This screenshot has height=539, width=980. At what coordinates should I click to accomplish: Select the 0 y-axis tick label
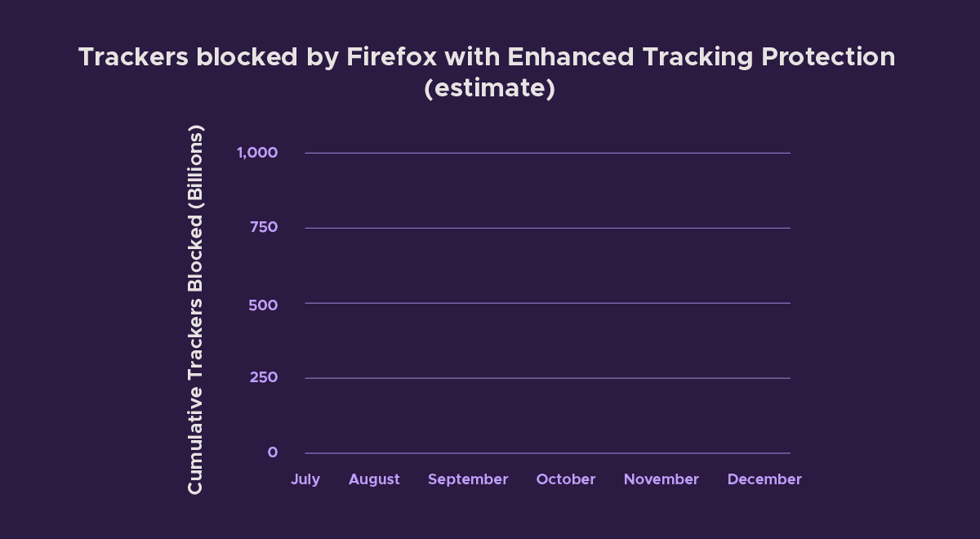point(273,452)
